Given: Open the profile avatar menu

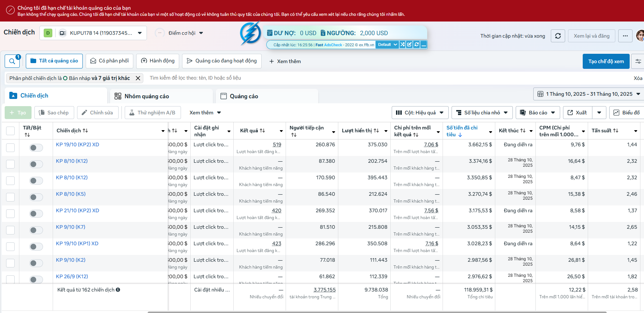Looking at the screenshot, I should click(x=640, y=36).
